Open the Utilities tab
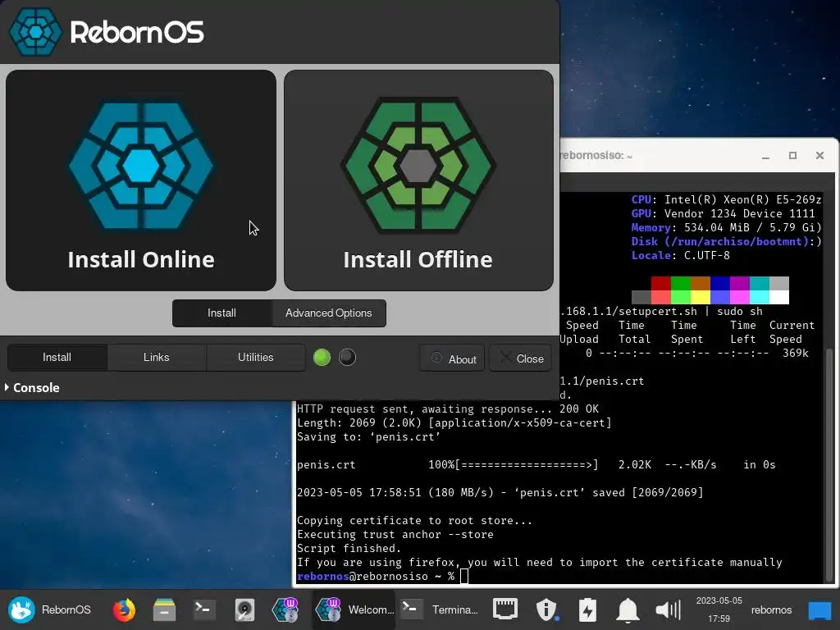840x630 pixels. coord(256,358)
